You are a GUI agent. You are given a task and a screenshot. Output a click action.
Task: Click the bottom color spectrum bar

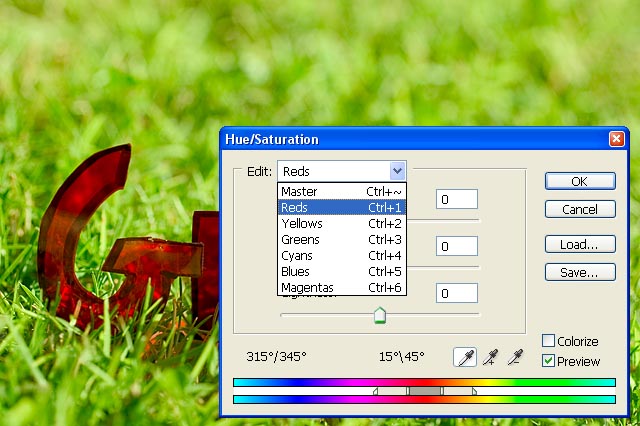tap(424, 399)
